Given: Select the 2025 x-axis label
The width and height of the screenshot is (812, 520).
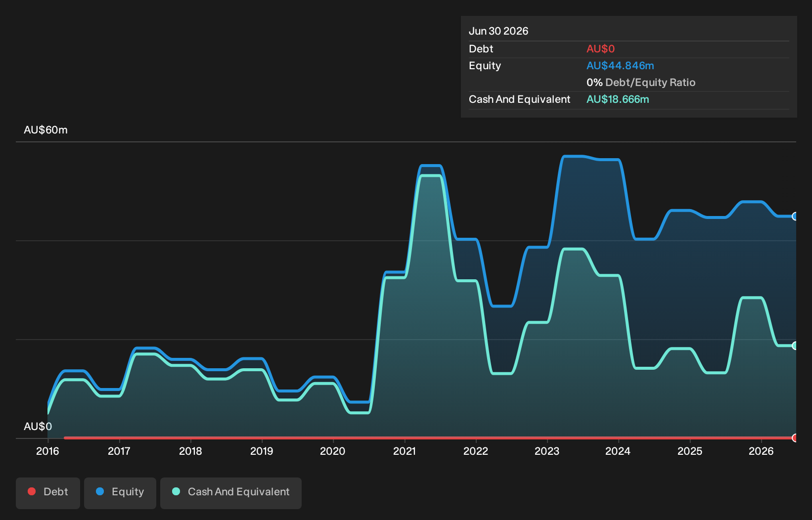Looking at the screenshot, I should [x=690, y=451].
